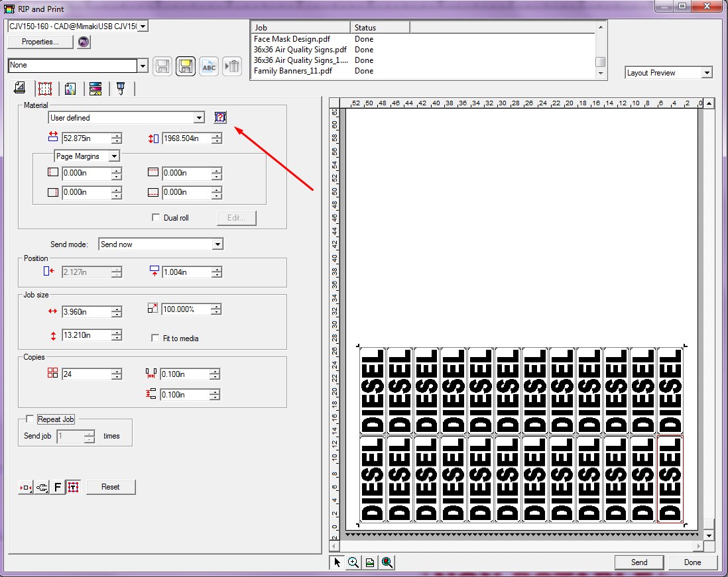Select the arrow pointer tool below the preview
Viewport: 728px width, 577px height.
coord(337,562)
